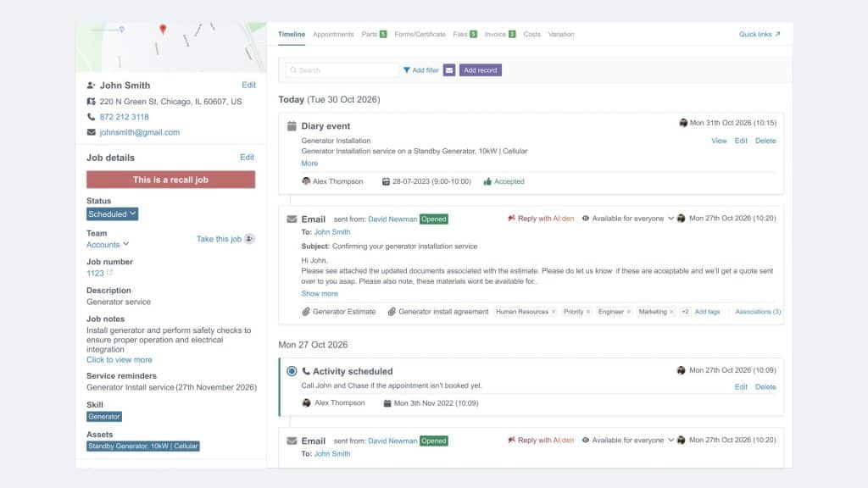Image resolution: width=868 pixels, height=488 pixels.
Task: Open the Files tab
Action: tap(465, 34)
